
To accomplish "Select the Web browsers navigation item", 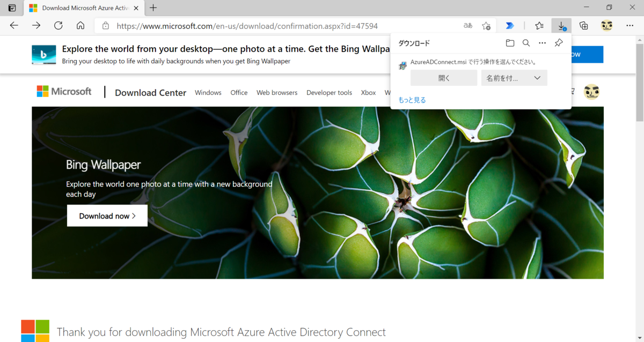I will click(x=277, y=92).
